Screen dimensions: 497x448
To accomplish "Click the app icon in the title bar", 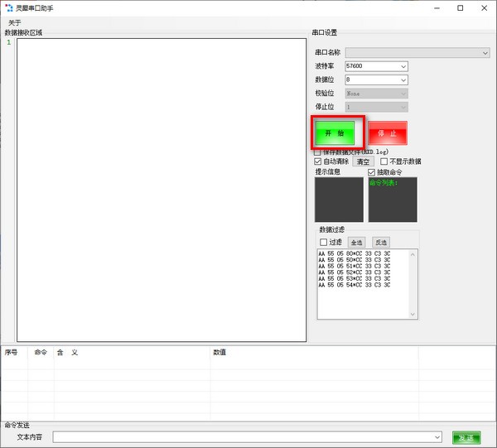I will [9, 8].
